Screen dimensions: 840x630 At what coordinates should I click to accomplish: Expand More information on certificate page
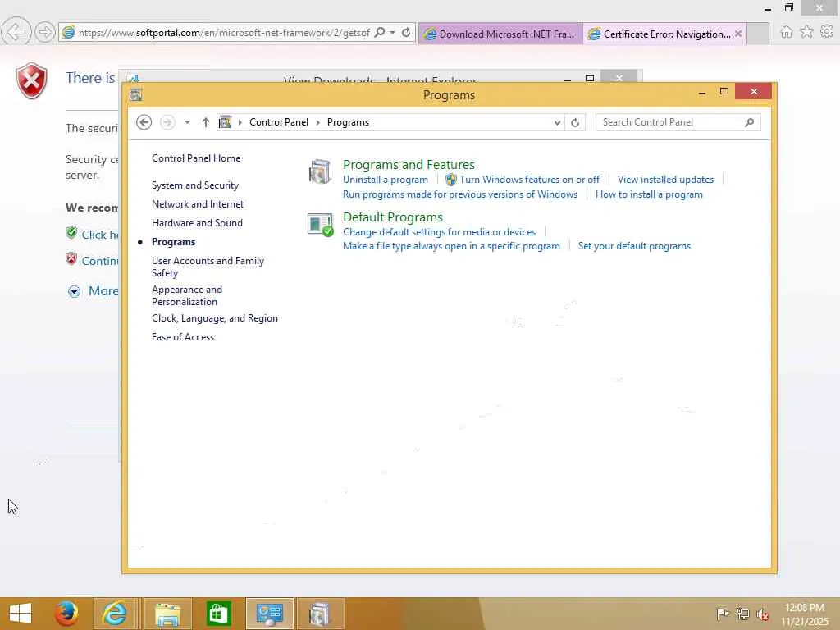click(74, 291)
